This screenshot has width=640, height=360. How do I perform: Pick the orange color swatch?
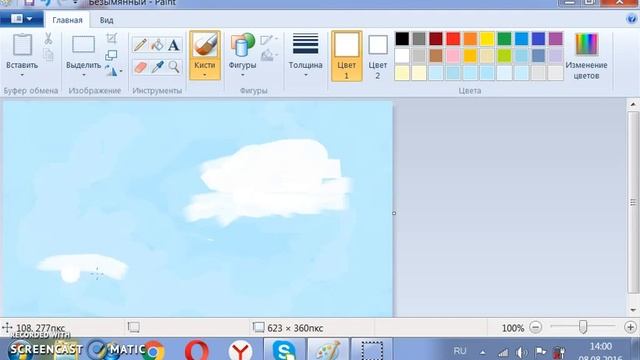470,39
